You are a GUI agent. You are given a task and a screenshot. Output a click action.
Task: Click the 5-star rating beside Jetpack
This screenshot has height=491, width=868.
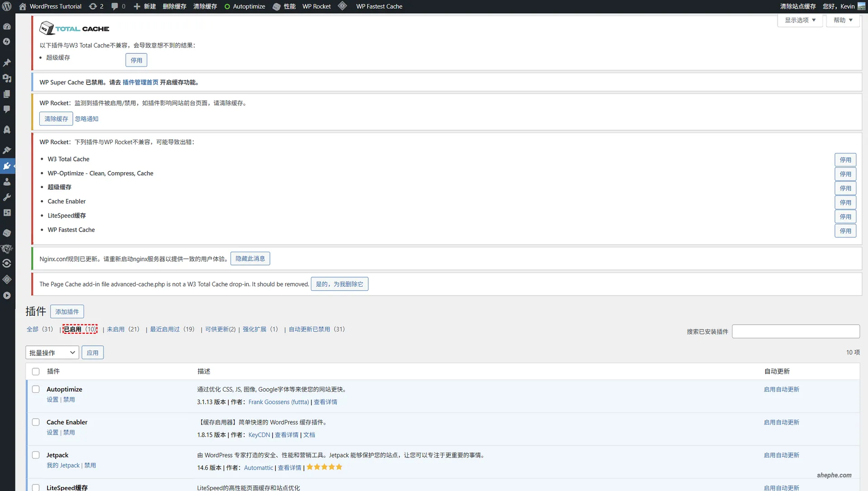(x=324, y=467)
